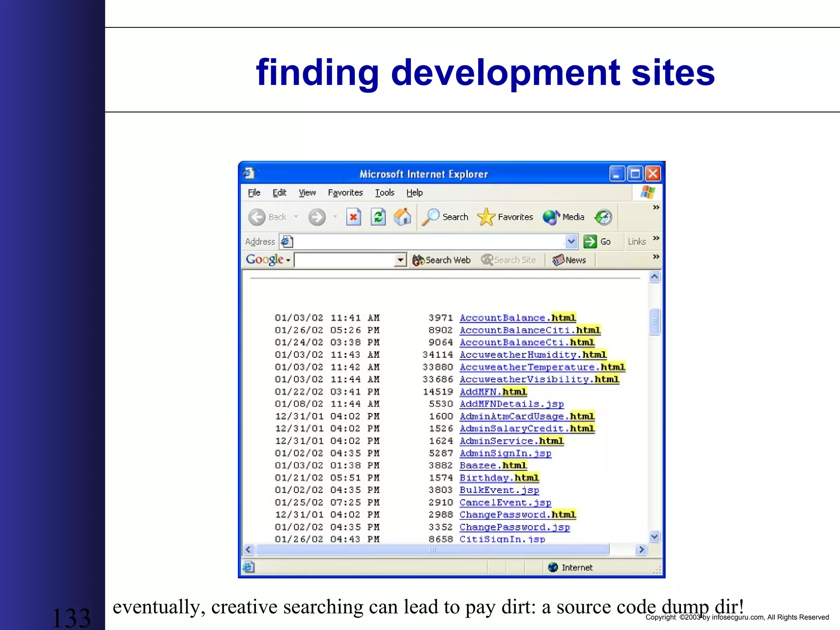Click the Search Site button

coord(509,260)
